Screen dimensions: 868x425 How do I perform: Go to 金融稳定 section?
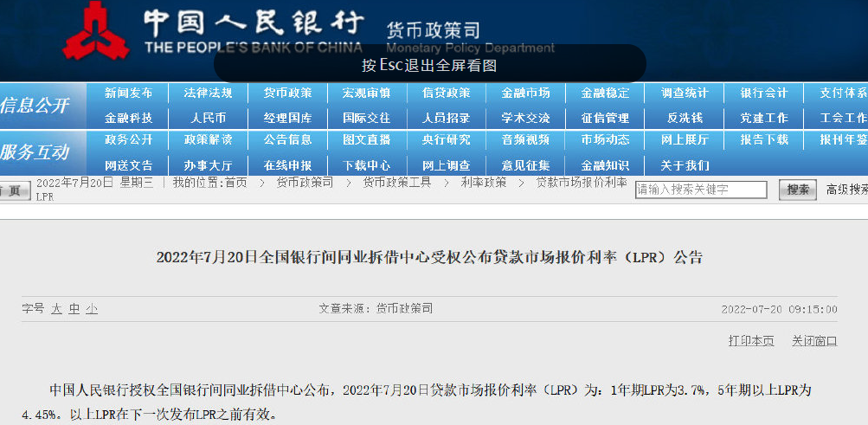tap(605, 93)
